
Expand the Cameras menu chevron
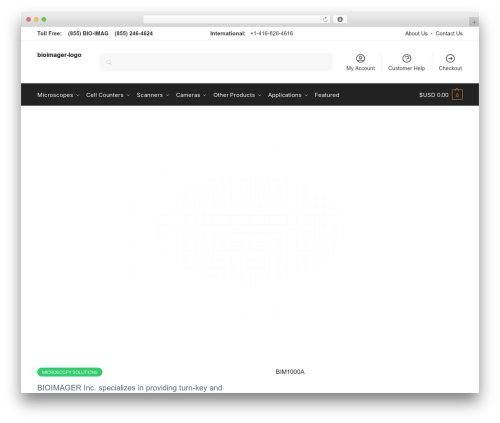[x=204, y=95]
